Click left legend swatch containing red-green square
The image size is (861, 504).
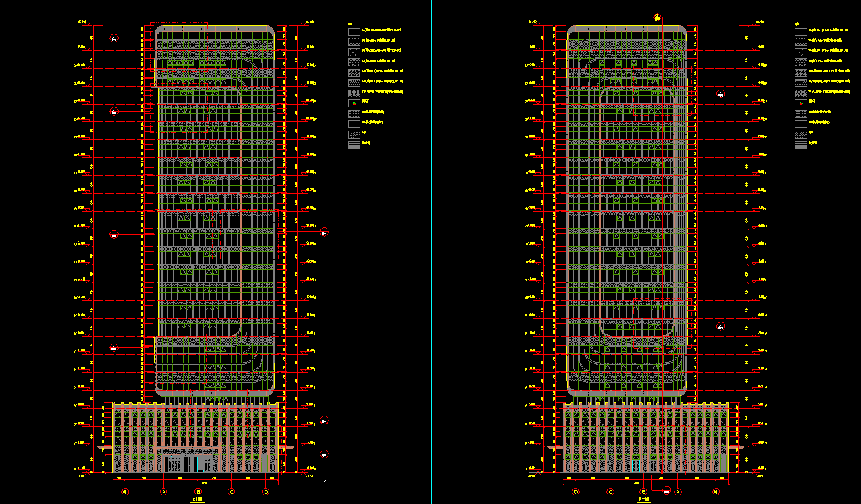pyautogui.click(x=354, y=103)
